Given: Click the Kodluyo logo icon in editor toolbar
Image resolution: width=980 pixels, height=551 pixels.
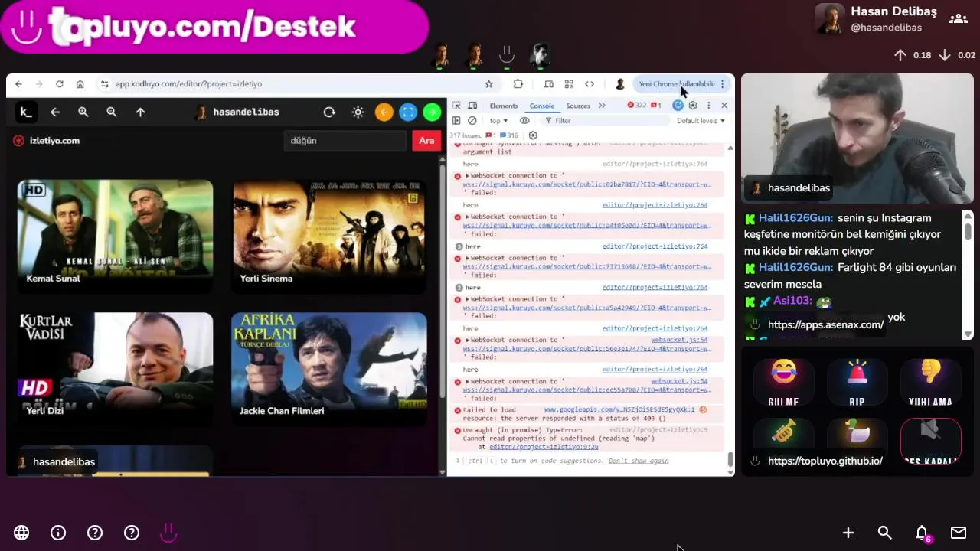Looking at the screenshot, I should (26, 112).
